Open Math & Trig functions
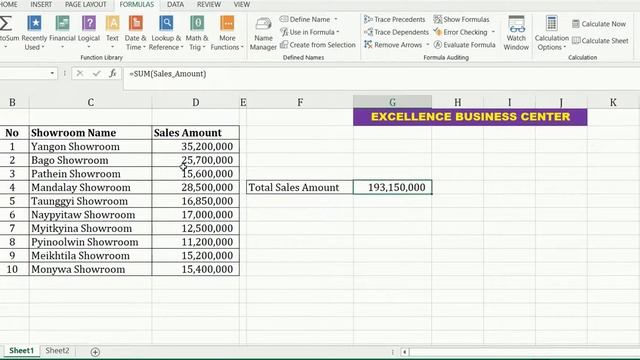Image resolution: width=640 pixels, height=360 pixels. (197, 33)
